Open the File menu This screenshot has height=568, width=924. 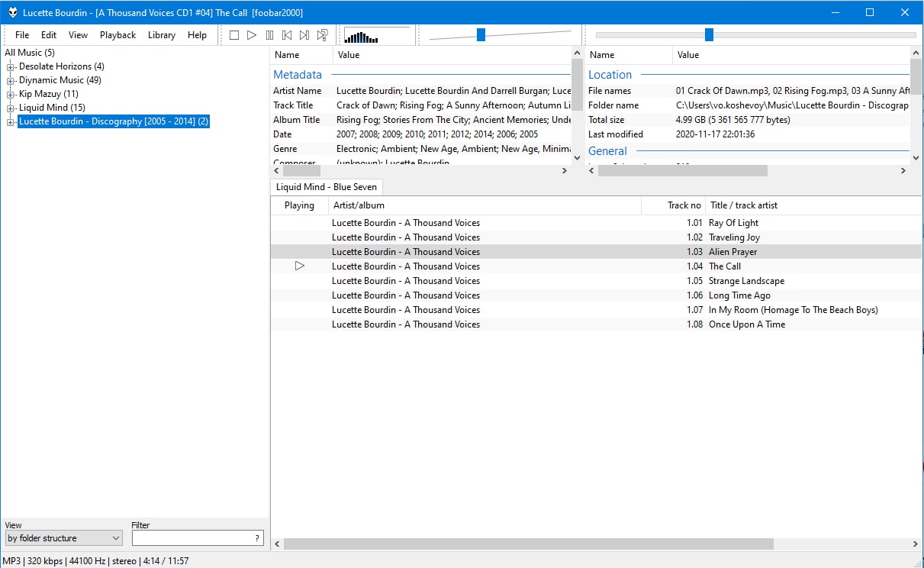tap(22, 35)
